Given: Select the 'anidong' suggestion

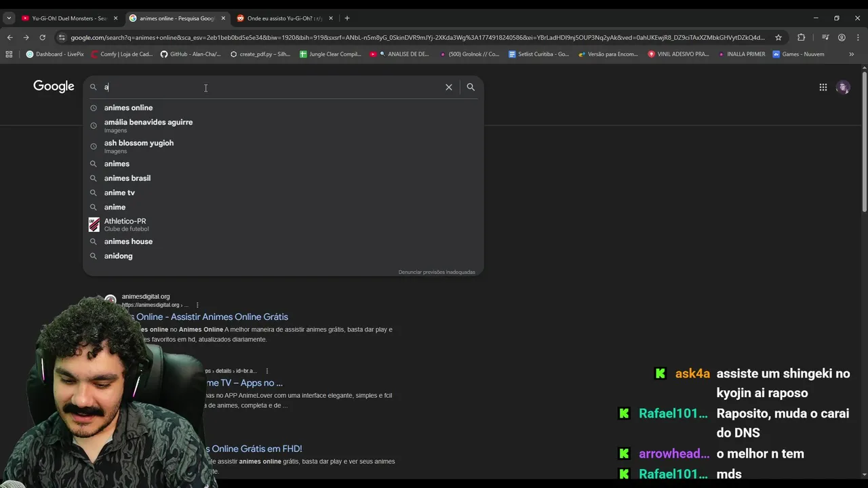Looking at the screenshot, I should (x=283, y=256).
